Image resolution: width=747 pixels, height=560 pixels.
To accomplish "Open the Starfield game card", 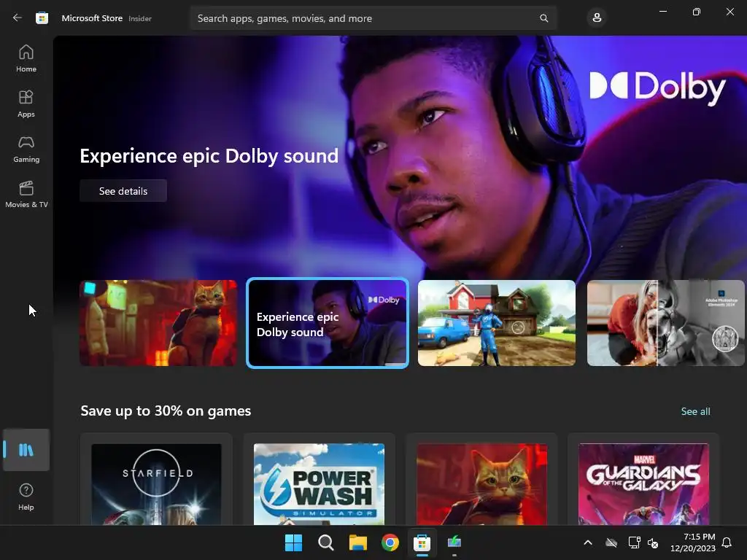I will tap(156, 480).
